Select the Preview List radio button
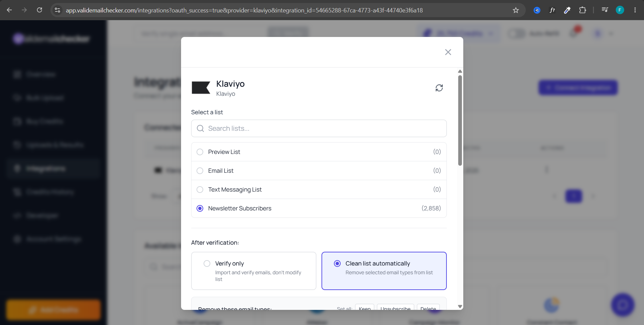 [x=200, y=152]
